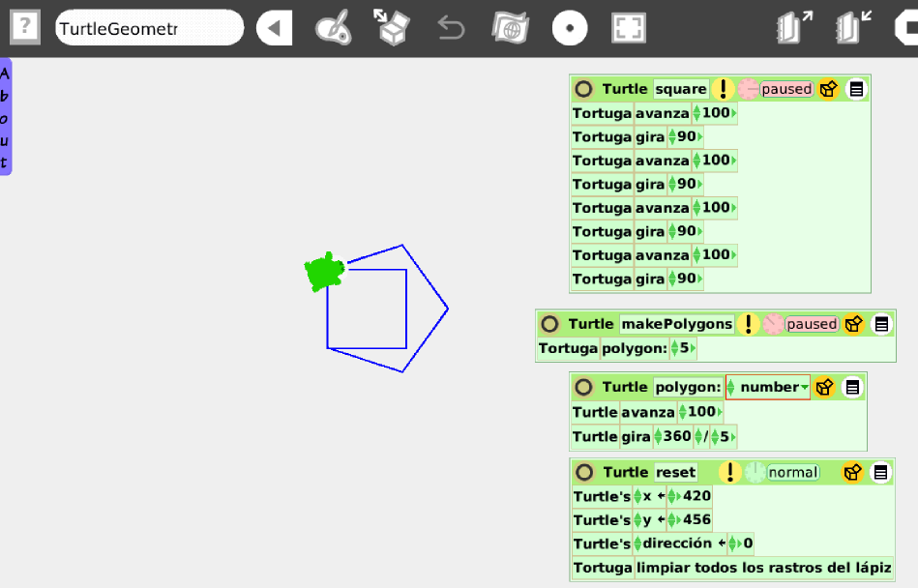Expand the first avanza 100 tile arrow

coord(734,113)
